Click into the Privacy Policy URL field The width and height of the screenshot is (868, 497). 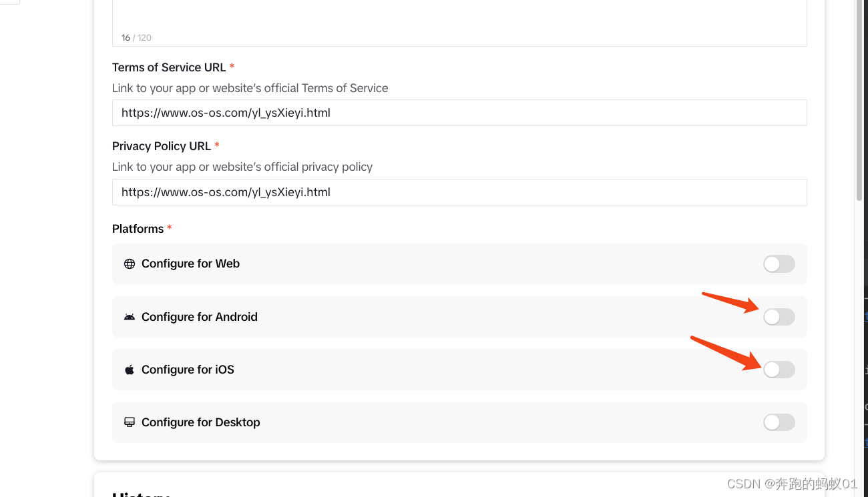pos(459,192)
